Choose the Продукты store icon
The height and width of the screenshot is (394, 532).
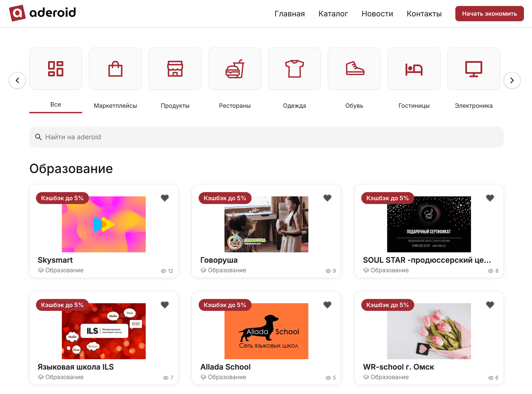point(175,69)
